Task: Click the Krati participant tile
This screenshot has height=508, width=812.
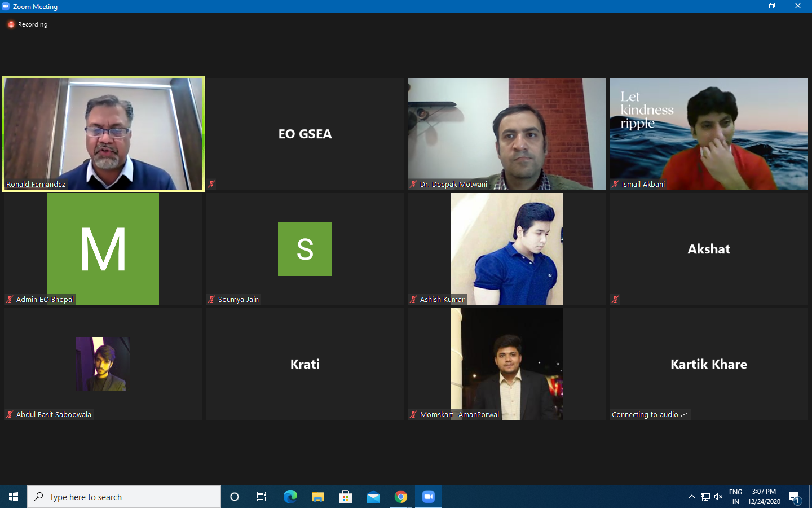Action: click(x=305, y=364)
